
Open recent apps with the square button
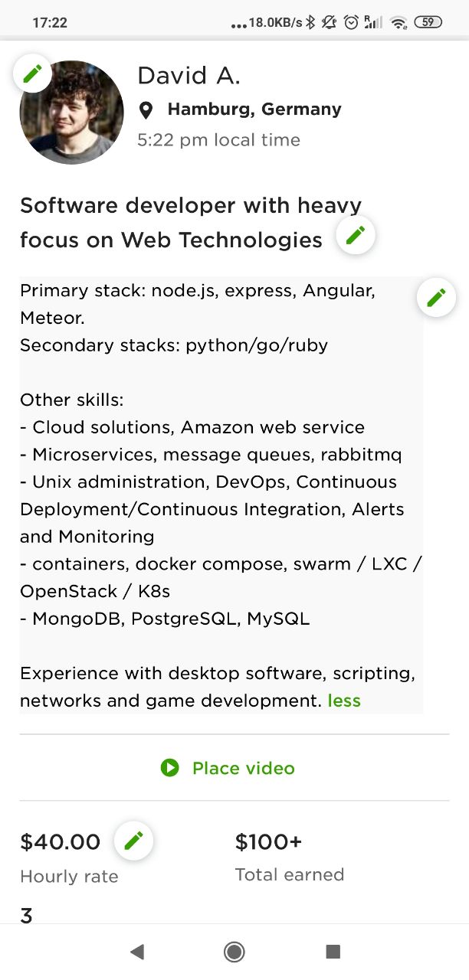pos(333,952)
